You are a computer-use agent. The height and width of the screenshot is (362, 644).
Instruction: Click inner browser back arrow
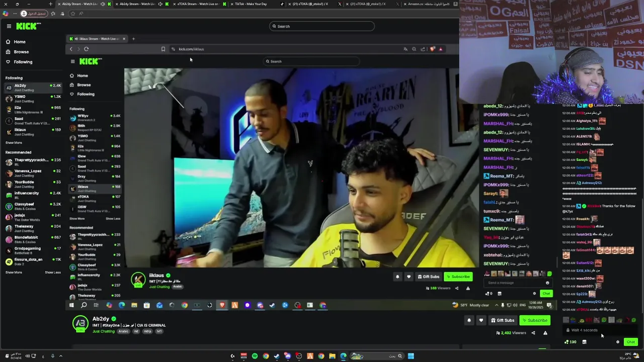(71, 49)
